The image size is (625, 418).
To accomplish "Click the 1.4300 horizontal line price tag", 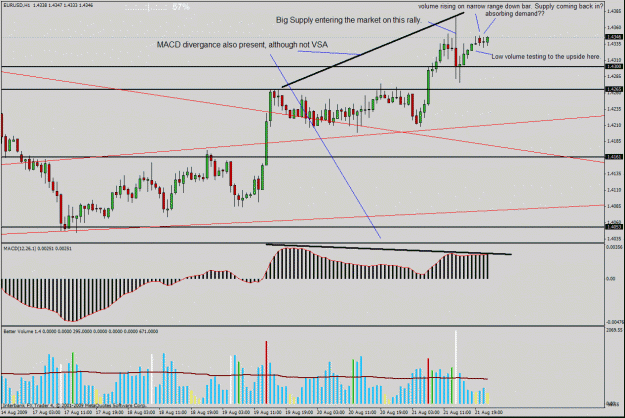I will (x=613, y=66).
